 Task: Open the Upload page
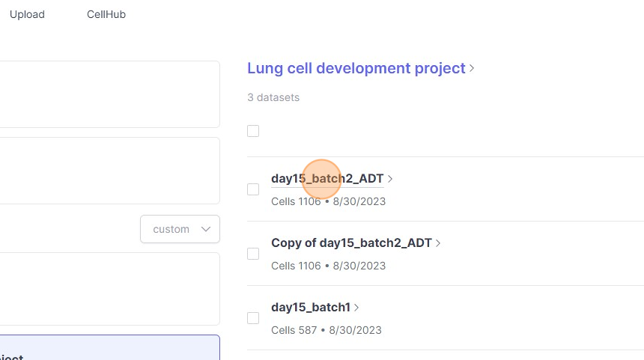click(x=27, y=14)
